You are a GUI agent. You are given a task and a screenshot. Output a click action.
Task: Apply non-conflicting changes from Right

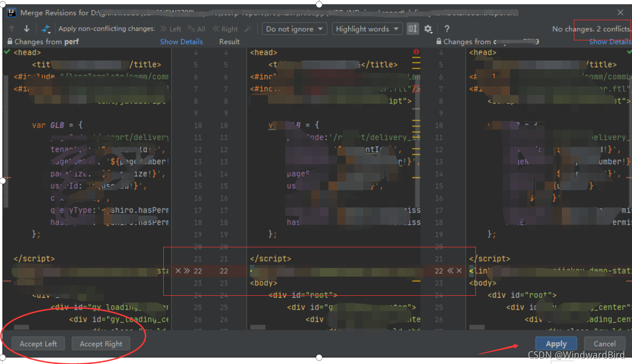(225, 29)
